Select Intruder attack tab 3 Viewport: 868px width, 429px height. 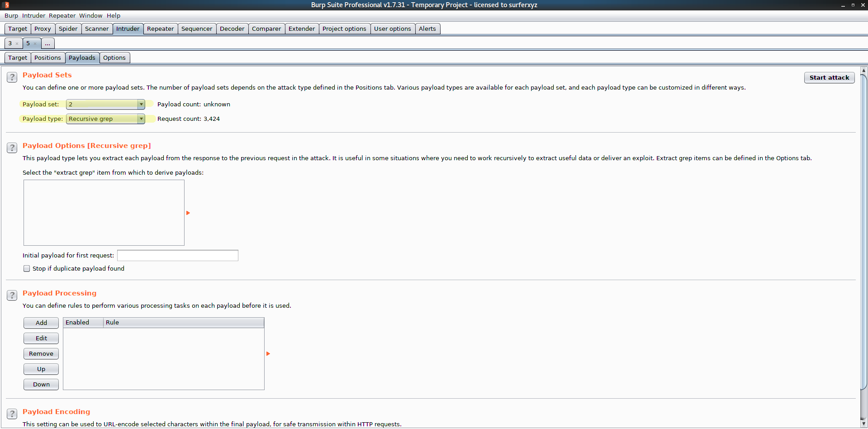click(10, 43)
